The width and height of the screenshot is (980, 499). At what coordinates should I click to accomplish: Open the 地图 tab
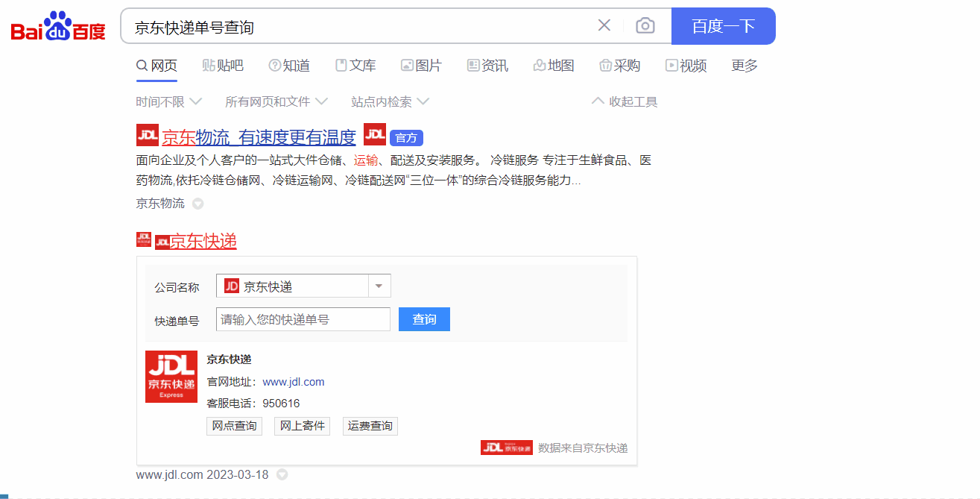(554, 66)
